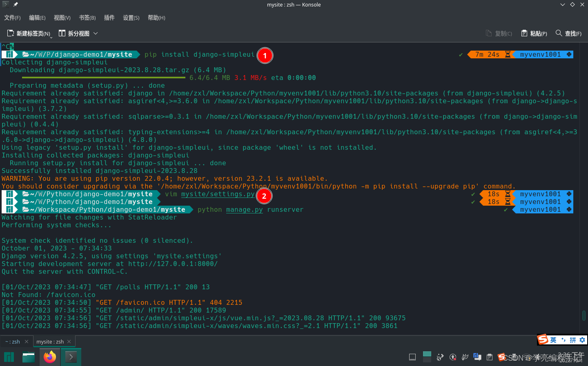Launch Firefox from the taskbar
Screen dimensions: 588x366
click(50, 357)
